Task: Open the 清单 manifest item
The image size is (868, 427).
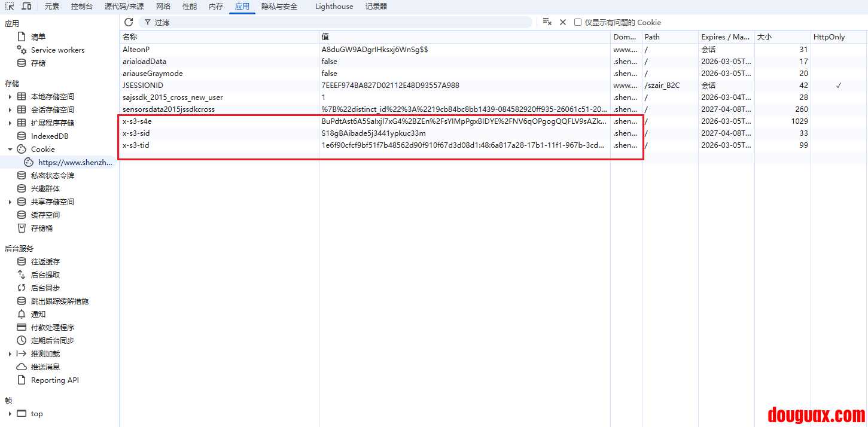Action: point(38,37)
